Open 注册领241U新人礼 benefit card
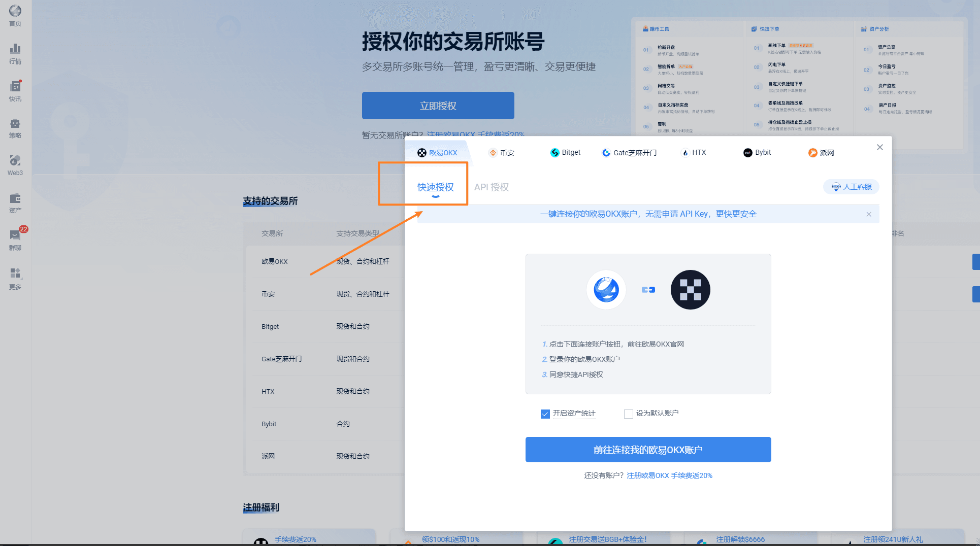 click(898, 537)
